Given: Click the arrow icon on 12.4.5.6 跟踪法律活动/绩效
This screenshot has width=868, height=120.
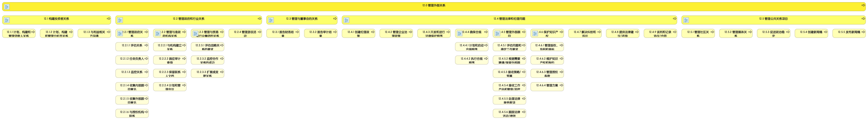Looking at the screenshot, I should [x=524, y=112].
